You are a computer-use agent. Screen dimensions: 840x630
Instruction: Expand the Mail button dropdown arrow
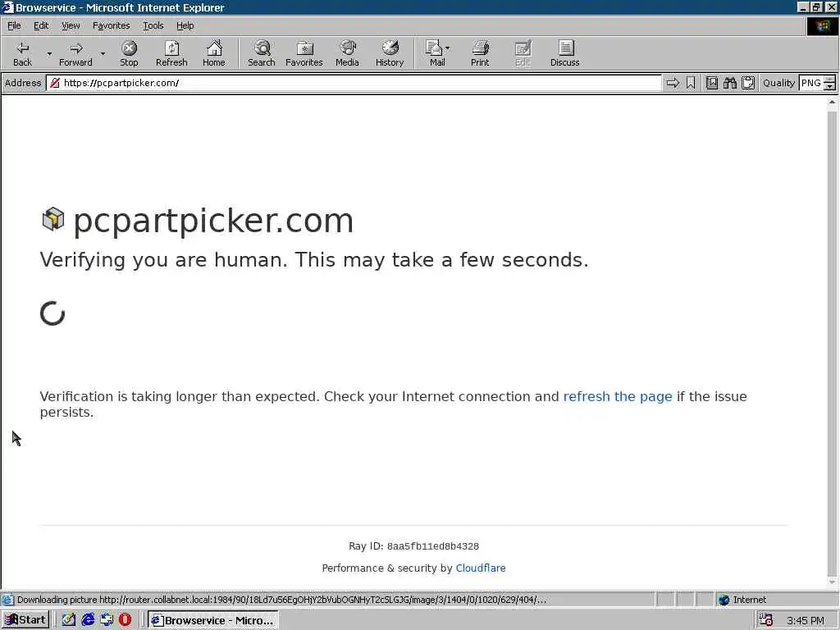pos(447,48)
